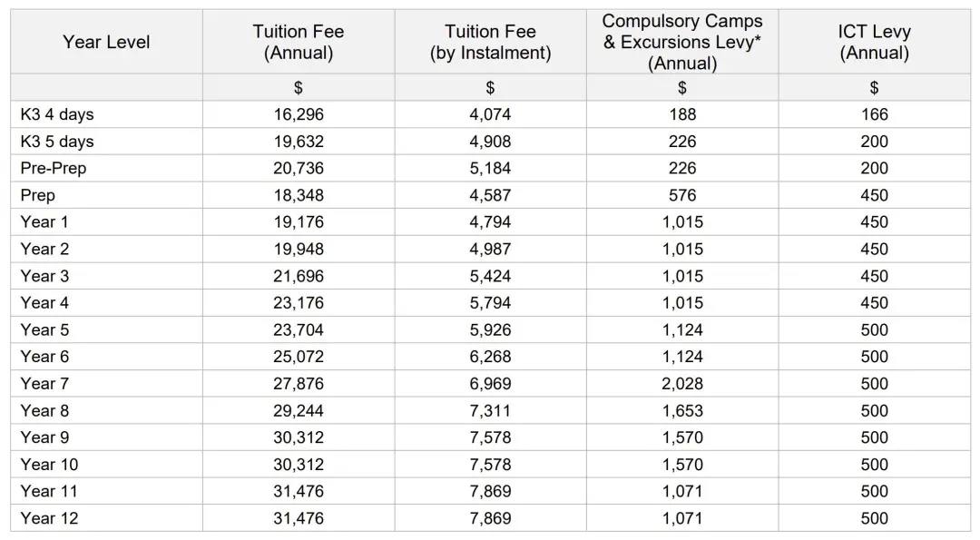Select Year 1 instalment value 4,794

490,221
